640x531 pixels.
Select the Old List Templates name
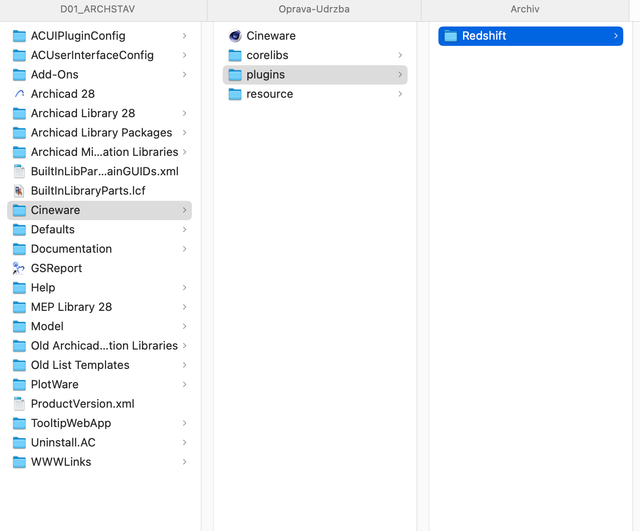80,365
